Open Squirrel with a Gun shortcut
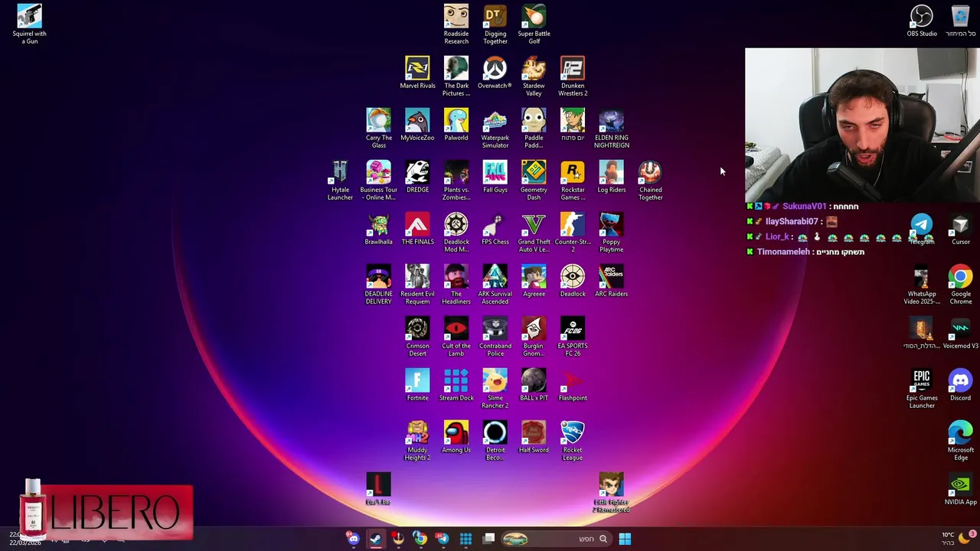980x551 pixels. tap(29, 24)
